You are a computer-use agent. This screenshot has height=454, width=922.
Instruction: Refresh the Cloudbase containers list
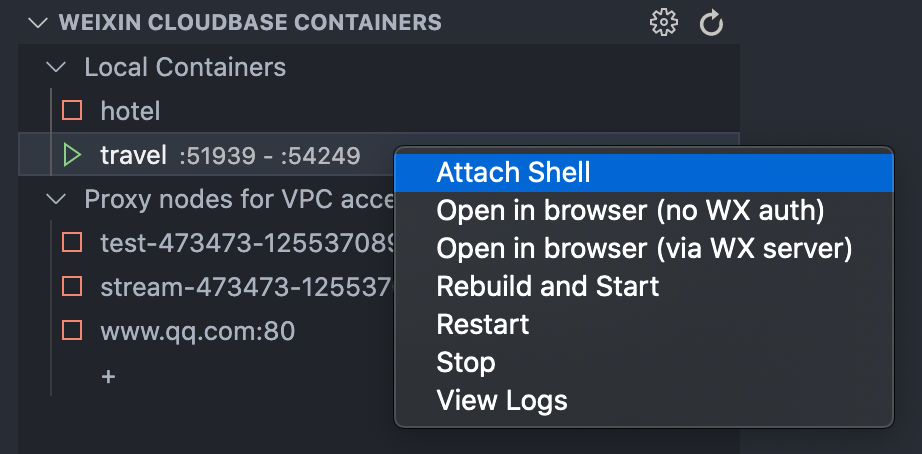711,23
